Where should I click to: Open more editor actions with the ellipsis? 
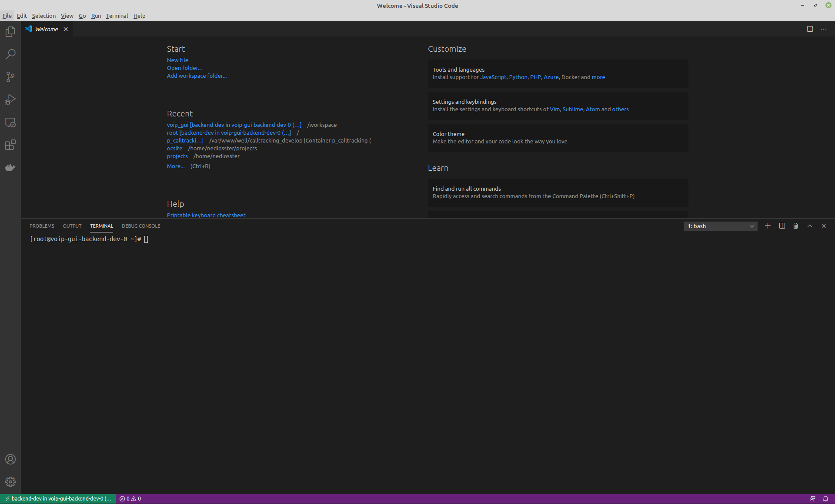[x=823, y=29]
